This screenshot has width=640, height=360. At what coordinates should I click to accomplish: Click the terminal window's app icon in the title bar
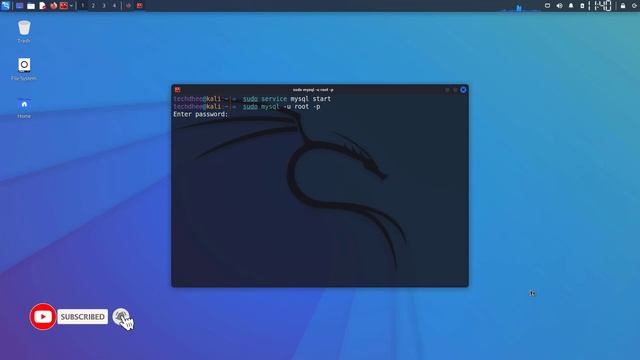tap(178, 89)
